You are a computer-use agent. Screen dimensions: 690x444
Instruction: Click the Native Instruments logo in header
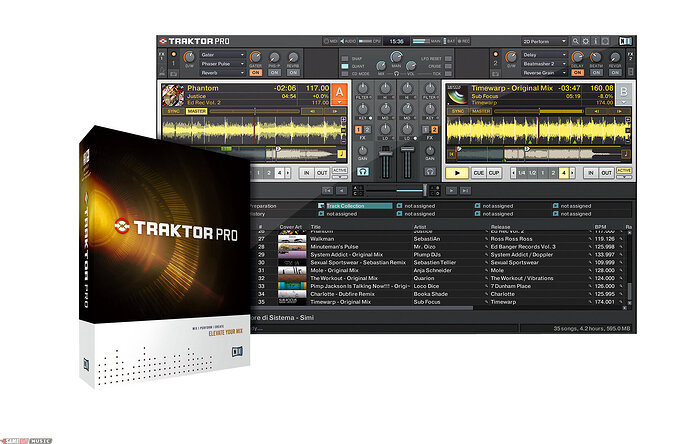coord(625,41)
